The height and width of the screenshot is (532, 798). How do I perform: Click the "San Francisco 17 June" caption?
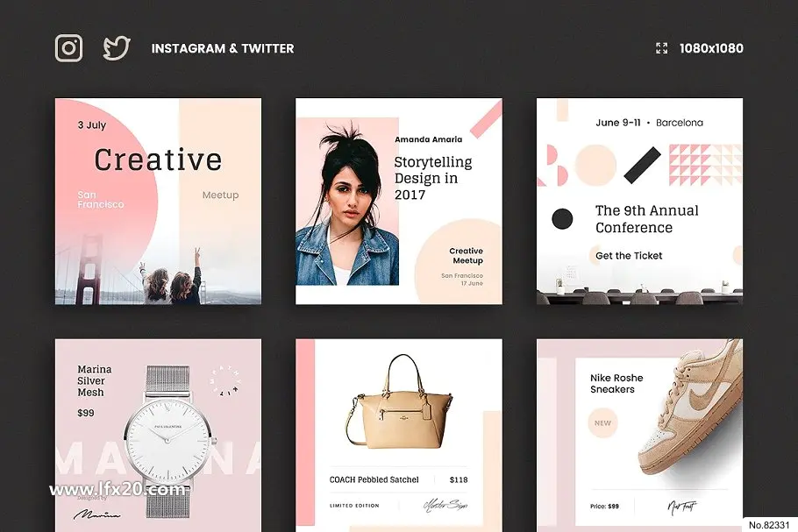[x=462, y=280]
